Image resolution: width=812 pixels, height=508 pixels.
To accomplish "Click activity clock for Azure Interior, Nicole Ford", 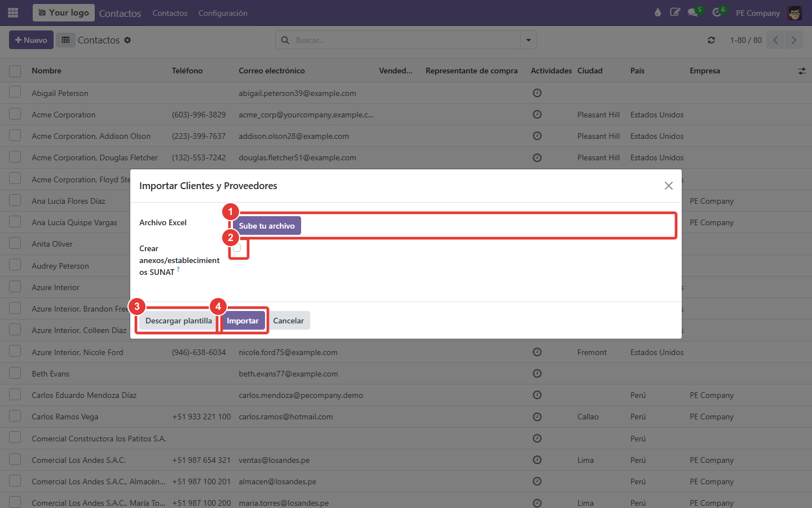I will pos(537,352).
